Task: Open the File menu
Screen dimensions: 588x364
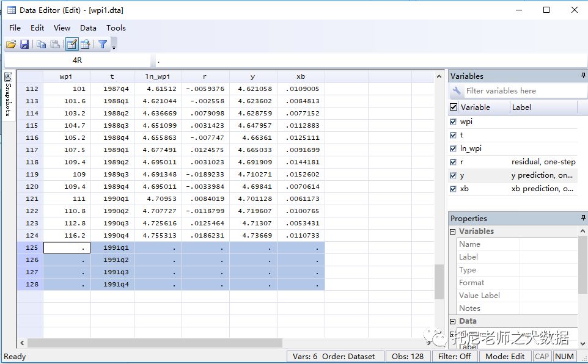Action: tap(15, 27)
